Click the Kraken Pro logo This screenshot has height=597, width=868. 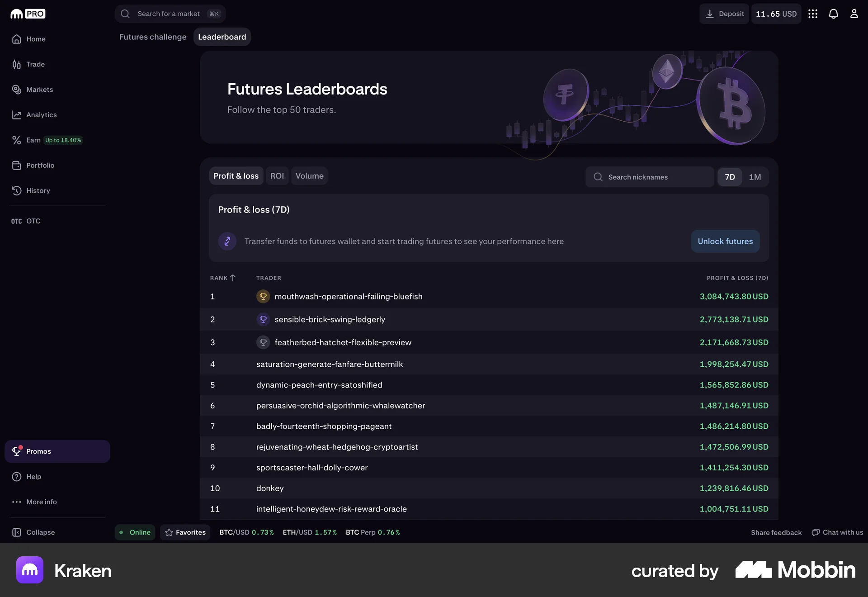[x=27, y=14]
